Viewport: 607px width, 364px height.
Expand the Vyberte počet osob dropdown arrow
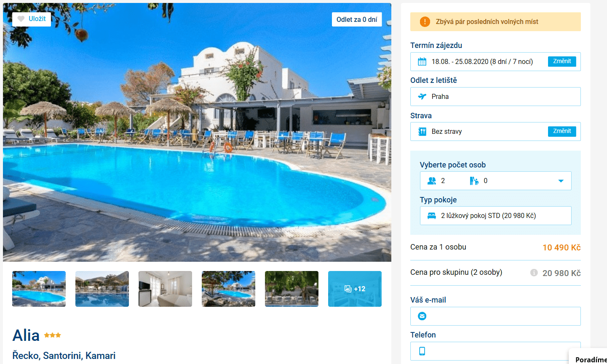tap(561, 181)
